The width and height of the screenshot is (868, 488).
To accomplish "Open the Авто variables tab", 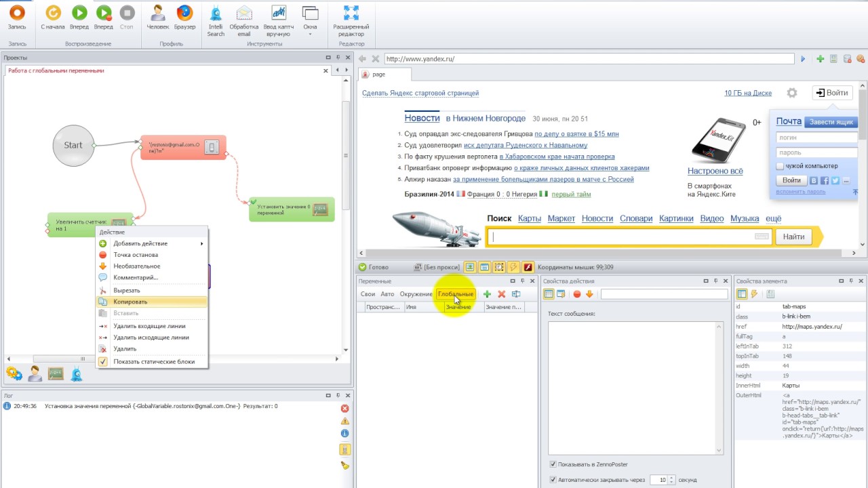I will coord(387,294).
